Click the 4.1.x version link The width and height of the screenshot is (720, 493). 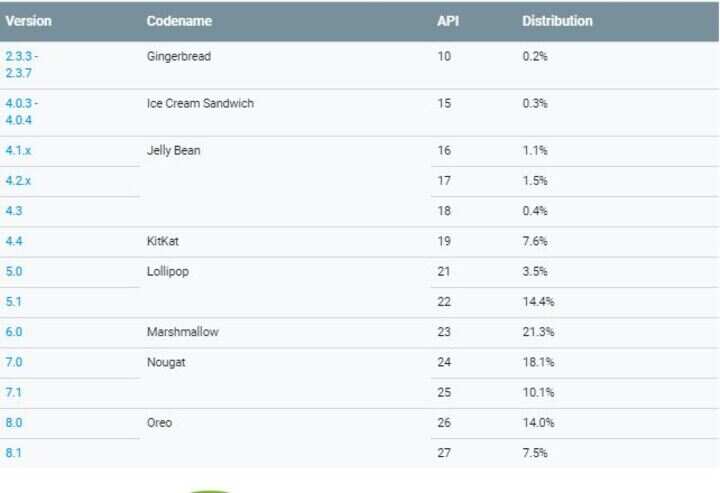pos(18,151)
